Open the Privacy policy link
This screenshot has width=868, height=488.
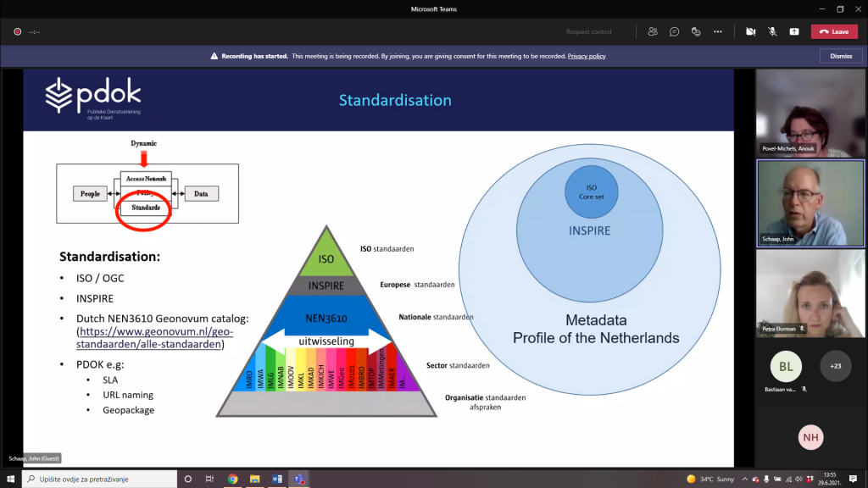tap(587, 56)
